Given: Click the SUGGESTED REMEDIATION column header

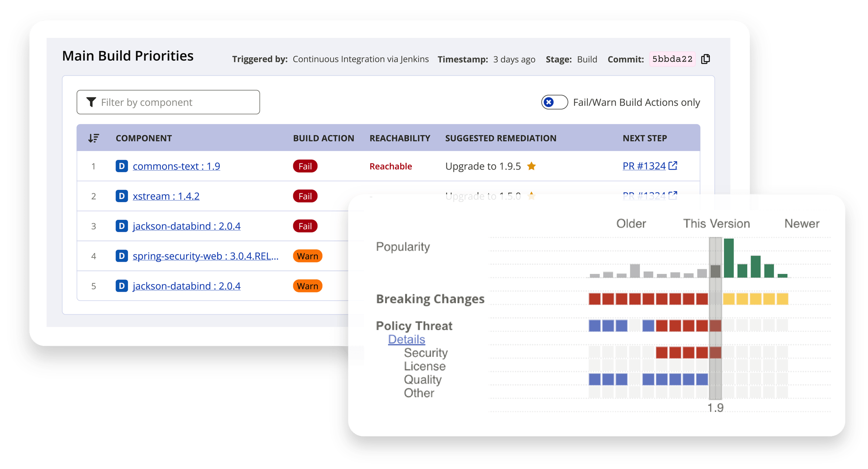Looking at the screenshot, I should (501, 138).
